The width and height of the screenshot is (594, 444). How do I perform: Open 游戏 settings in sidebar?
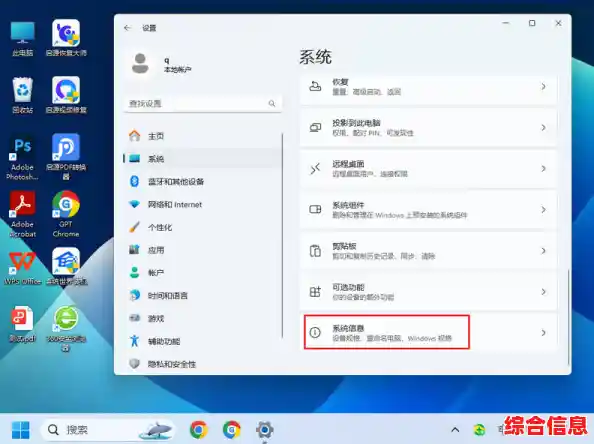click(203, 318)
